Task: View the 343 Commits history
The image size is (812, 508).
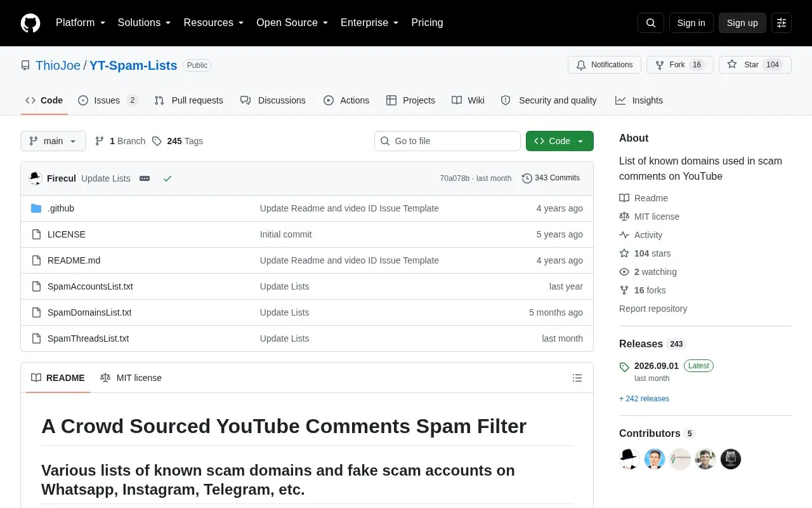Action: click(x=551, y=178)
